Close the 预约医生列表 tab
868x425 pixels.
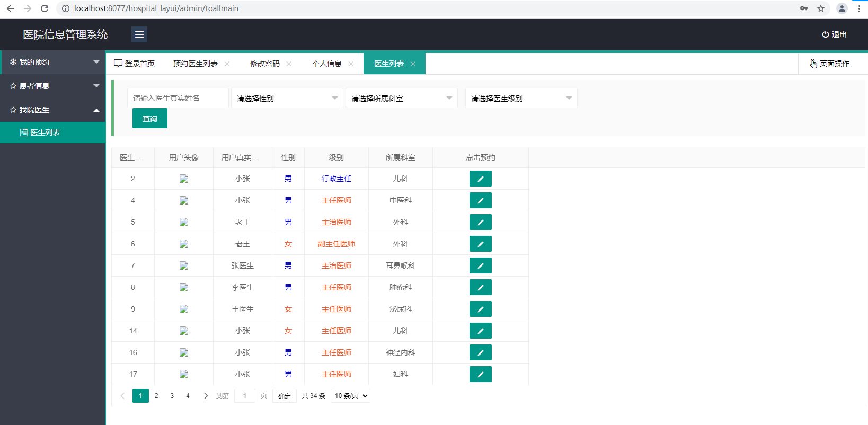pyautogui.click(x=227, y=64)
